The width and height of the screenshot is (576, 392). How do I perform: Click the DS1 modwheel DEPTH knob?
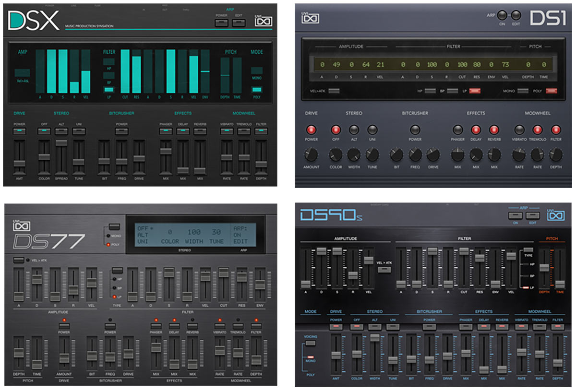[x=556, y=154]
